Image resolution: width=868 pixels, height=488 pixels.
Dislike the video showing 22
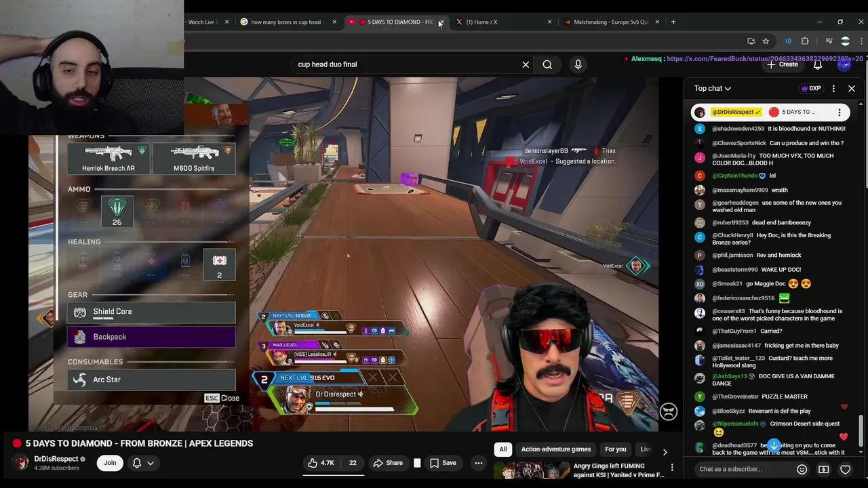point(353,463)
